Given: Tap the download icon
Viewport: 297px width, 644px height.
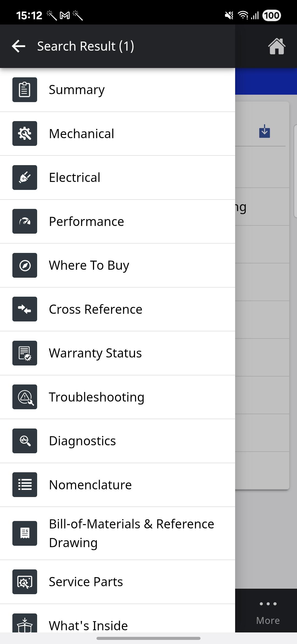Looking at the screenshot, I should click(264, 131).
